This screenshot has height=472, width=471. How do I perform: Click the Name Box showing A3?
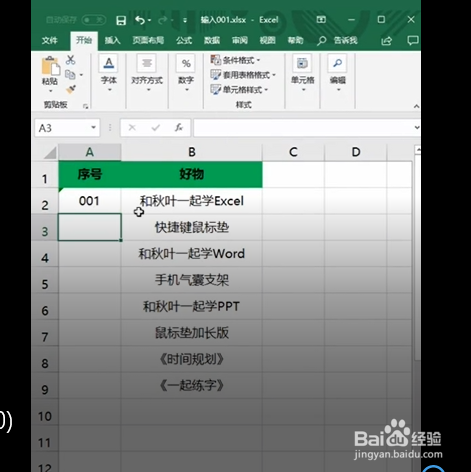62,128
